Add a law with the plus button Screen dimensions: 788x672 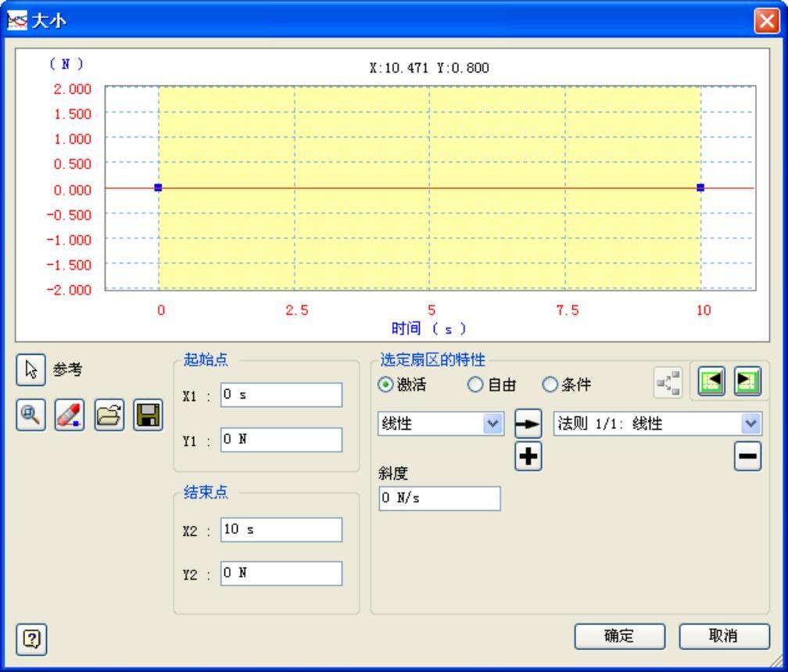[528, 457]
